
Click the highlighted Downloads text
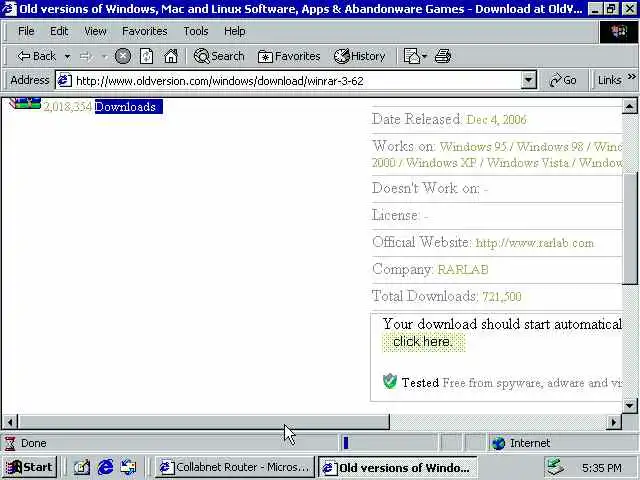[x=129, y=107]
